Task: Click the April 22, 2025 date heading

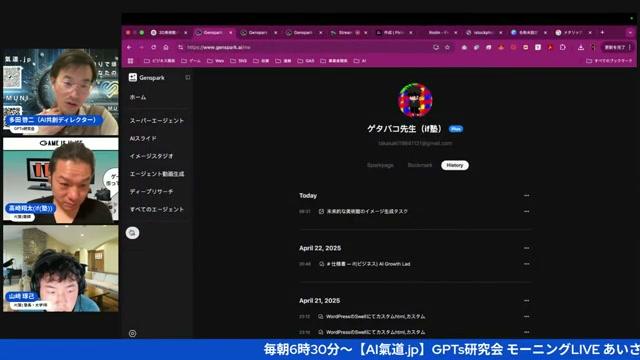Action: pos(320,248)
